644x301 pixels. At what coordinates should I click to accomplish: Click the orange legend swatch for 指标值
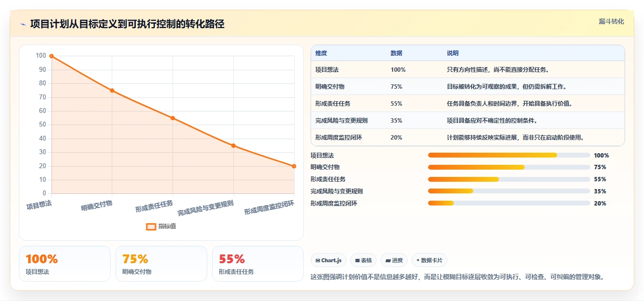pyautogui.click(x=151, y=226)
